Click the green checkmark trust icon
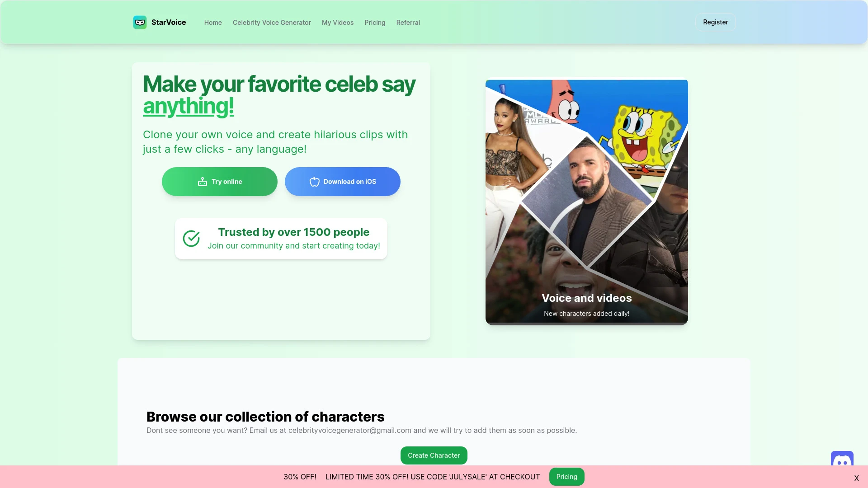Screen dimensions: 868x488 click(x=191, y=238)
